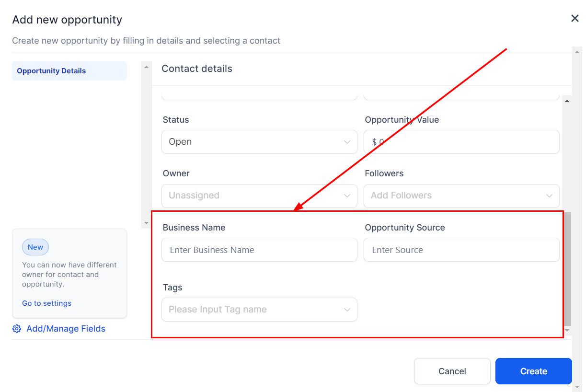Click the blue Create button
Screen dimensions: 586x392
[x=533, y=371]
